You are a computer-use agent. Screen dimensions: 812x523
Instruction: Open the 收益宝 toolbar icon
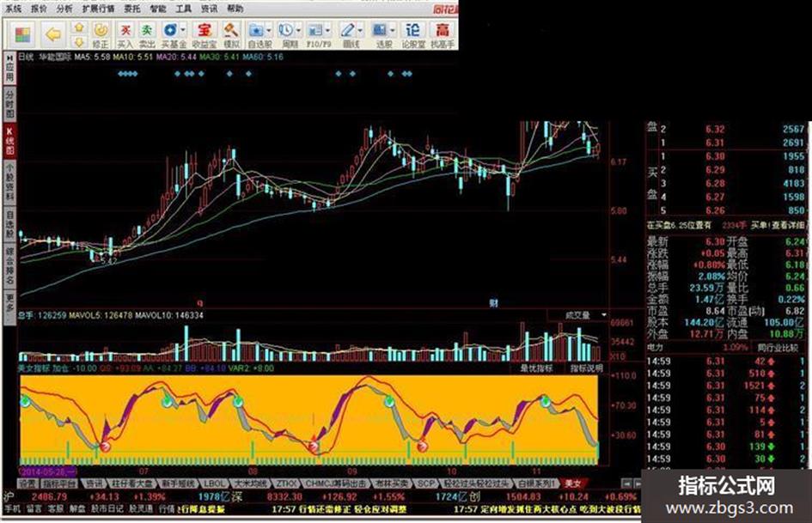(x=204, y=34)
